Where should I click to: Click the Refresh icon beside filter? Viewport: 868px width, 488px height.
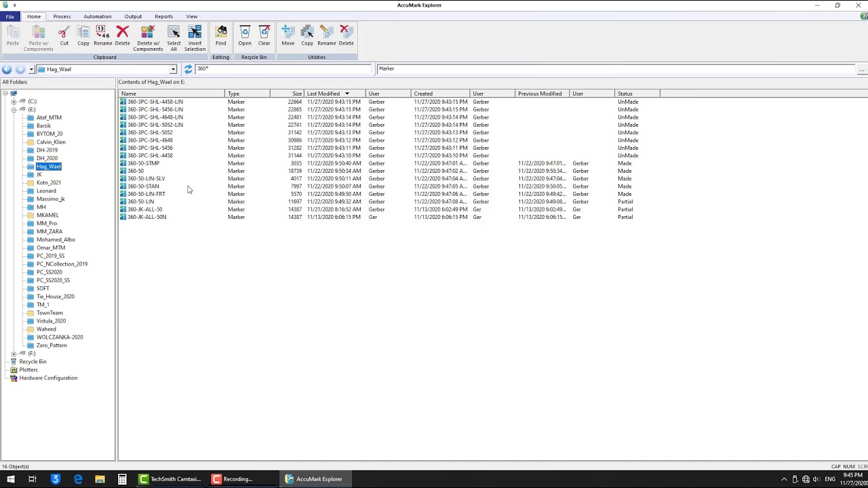(188, 69)
